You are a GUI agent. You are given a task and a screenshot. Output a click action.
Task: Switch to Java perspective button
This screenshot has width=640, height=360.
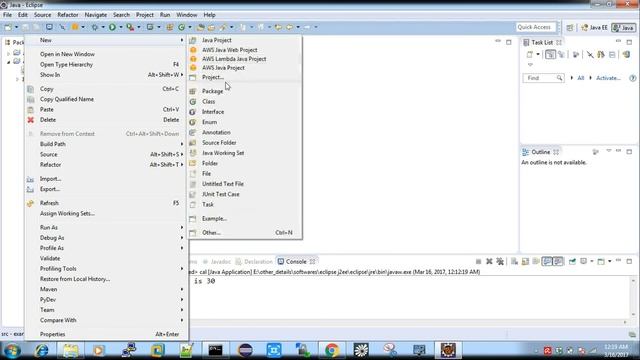(x=624, y=27)
